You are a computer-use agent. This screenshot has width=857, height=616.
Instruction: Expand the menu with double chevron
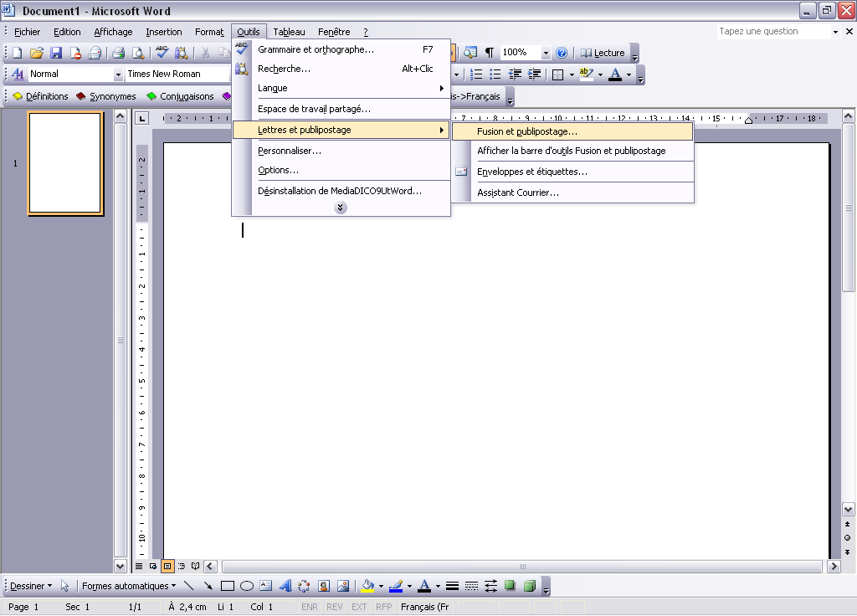click(341, 208)
